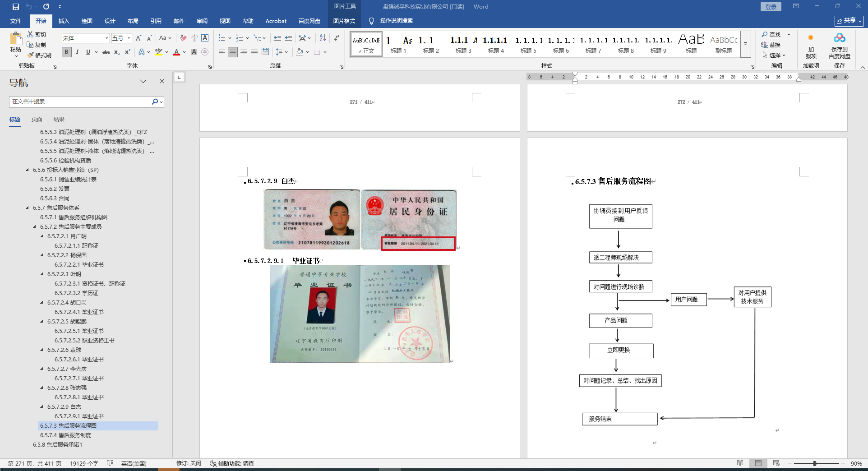Click the zoom slider handle in status bar
The image size is (868, 471).
click(815, 463)
